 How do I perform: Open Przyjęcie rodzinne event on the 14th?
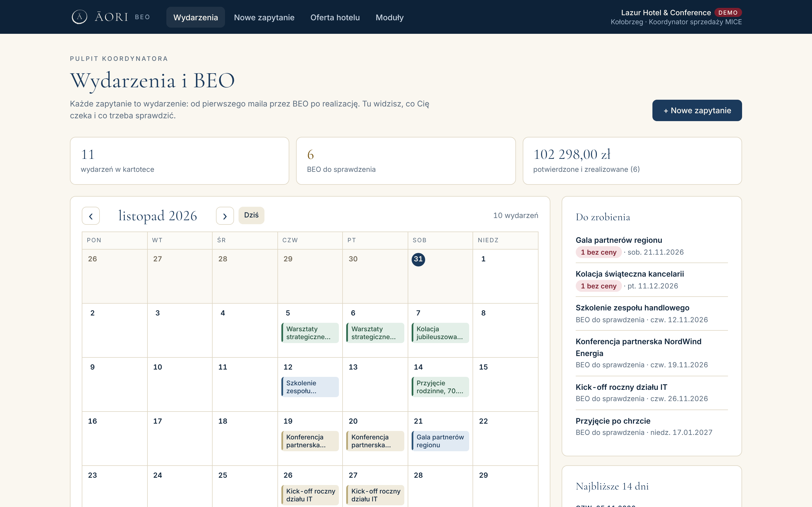point(440,387)
